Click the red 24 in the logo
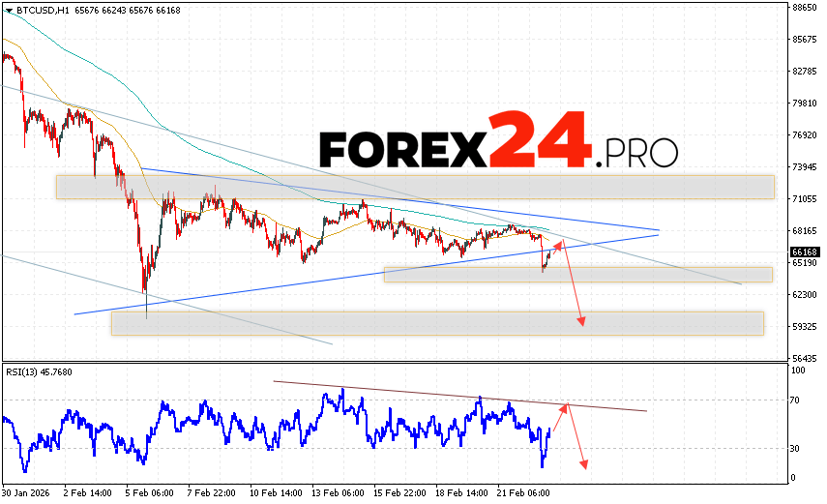Screen dimensions: 827x504 [539, 140]
